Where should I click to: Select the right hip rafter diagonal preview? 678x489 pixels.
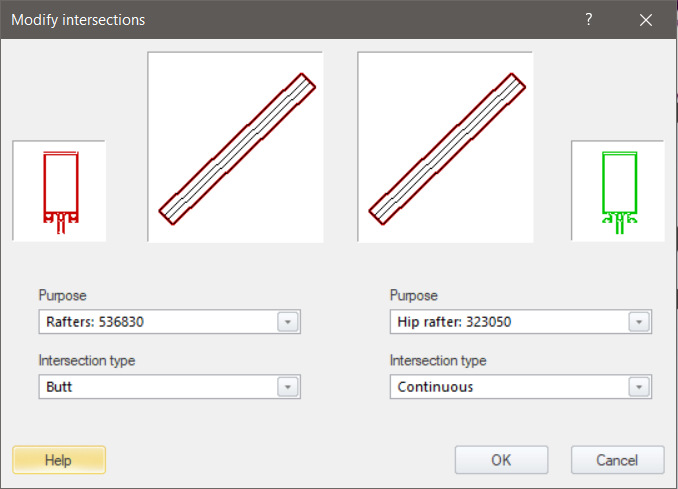(x=445, y=147)
